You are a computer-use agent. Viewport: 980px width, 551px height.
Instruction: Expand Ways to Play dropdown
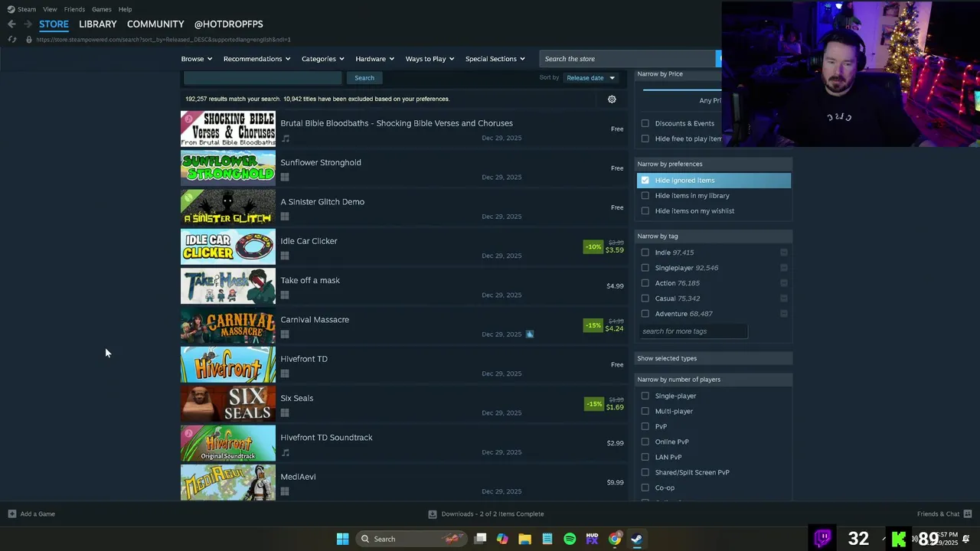(430, 59)
